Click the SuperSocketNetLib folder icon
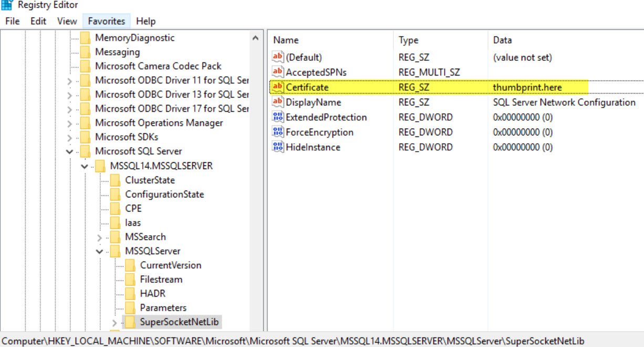The width and height of the screenshot is (644, 347). 130,322
